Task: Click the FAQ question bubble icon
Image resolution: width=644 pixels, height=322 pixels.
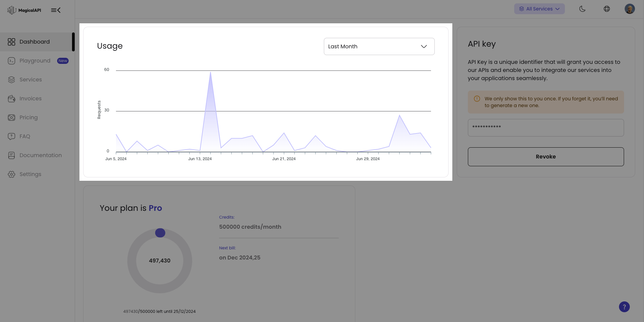Action: tap(11, 137)
